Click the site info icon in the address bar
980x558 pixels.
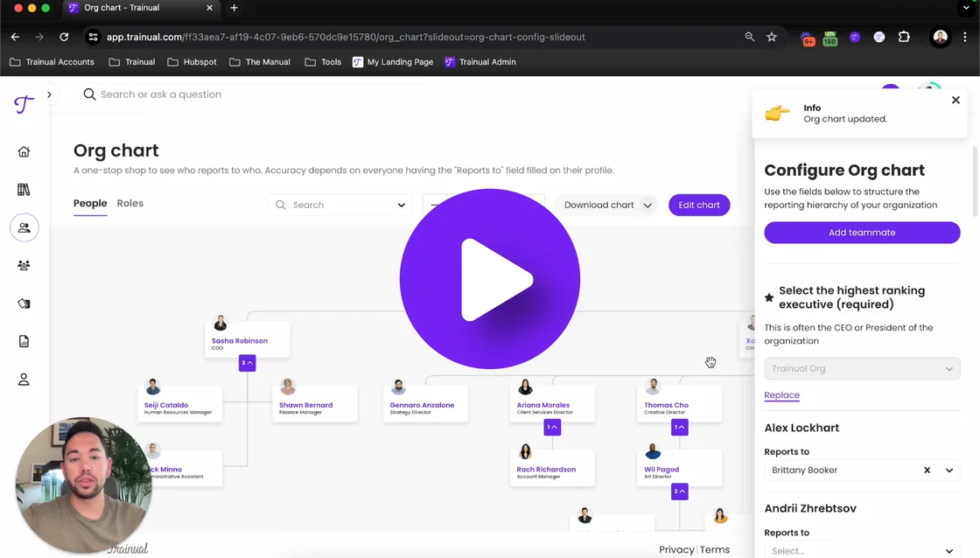(93, 37)
